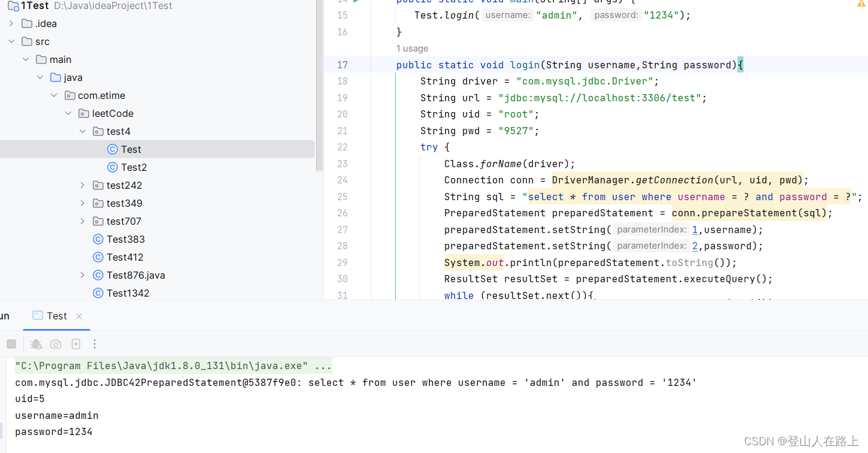Attach debugger using the bug icon

click(36, 344)
